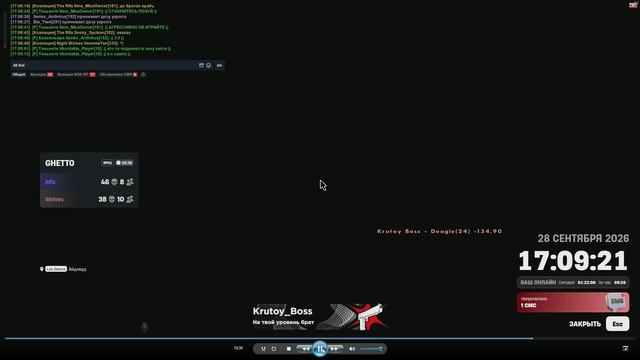Click the players icon in Wolves row
This screenshot has height=360, width=640.
click(x=130, y=199)
